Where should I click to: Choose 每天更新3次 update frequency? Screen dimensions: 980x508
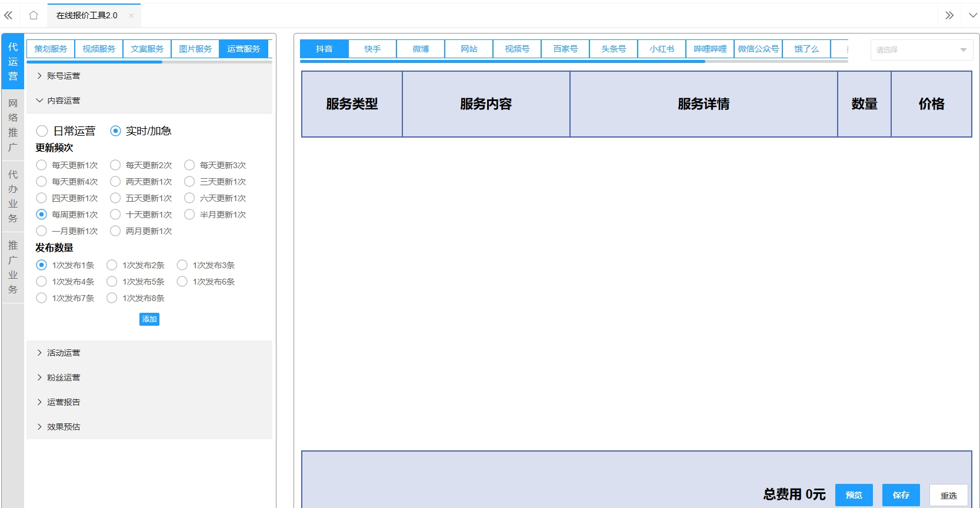pyautogui.click(x=189, y=165)
